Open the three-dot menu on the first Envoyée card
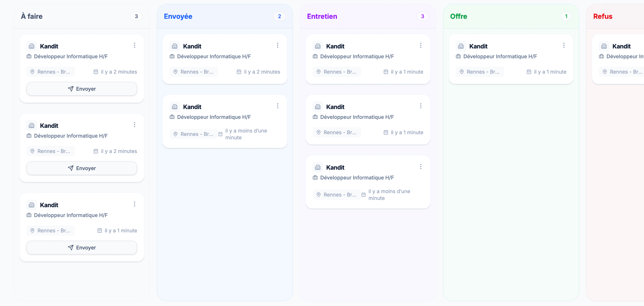Screen dimensions: 644x306 277,45
